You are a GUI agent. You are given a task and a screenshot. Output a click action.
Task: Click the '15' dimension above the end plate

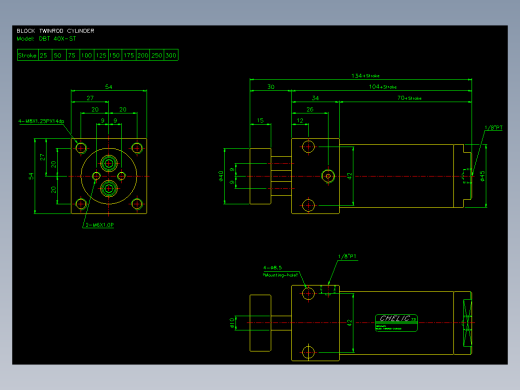pos(260,120)
